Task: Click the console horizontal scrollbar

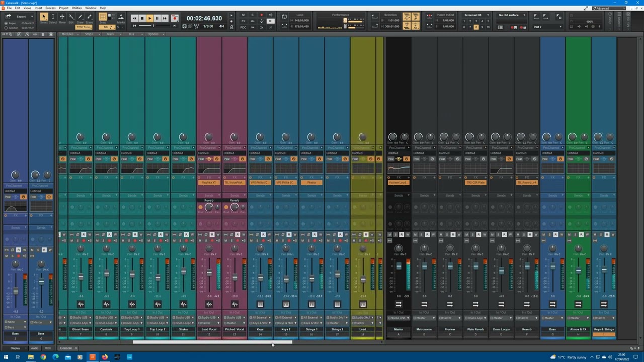Action: point(212,342)
